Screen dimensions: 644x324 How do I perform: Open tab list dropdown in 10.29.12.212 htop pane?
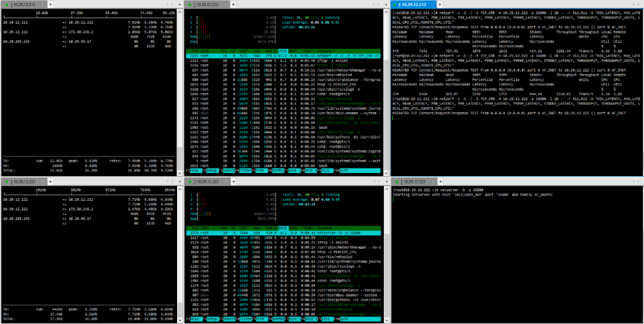pos(385,4)
